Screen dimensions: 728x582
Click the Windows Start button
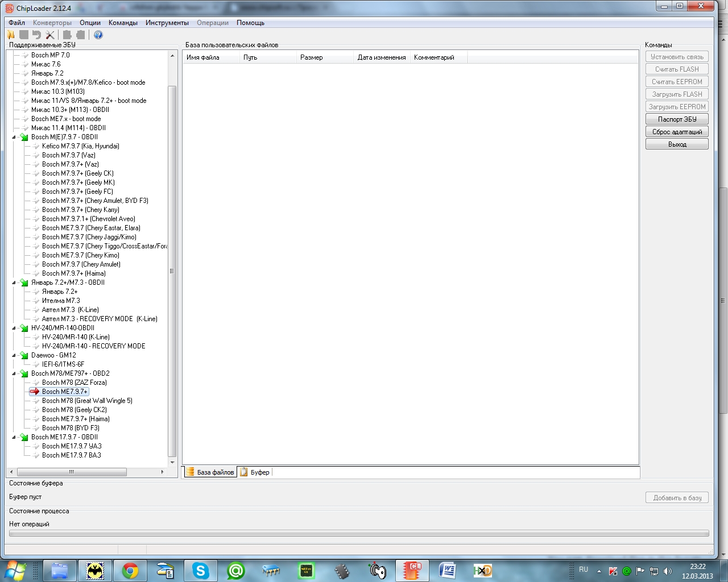[x=15, y=570]
